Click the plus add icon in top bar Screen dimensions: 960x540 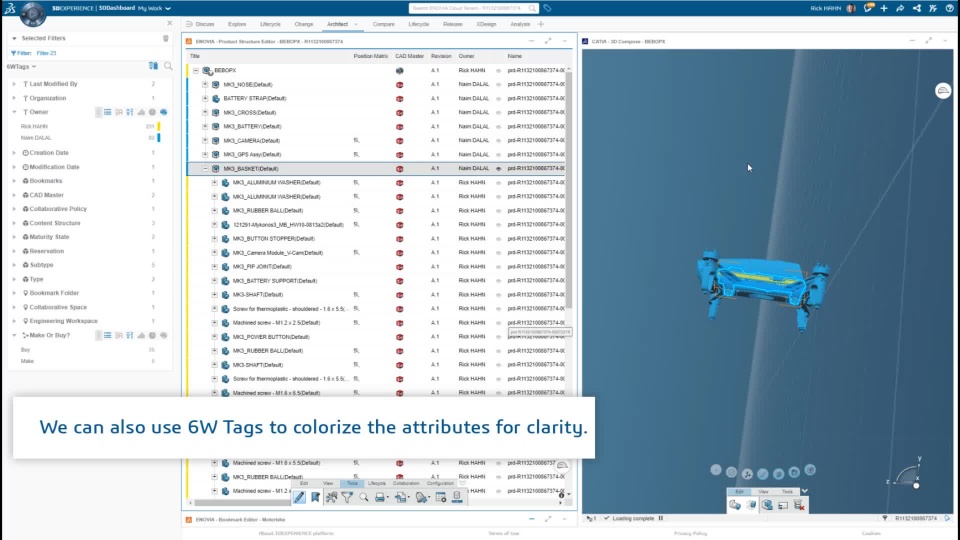(x=884, y=9)
